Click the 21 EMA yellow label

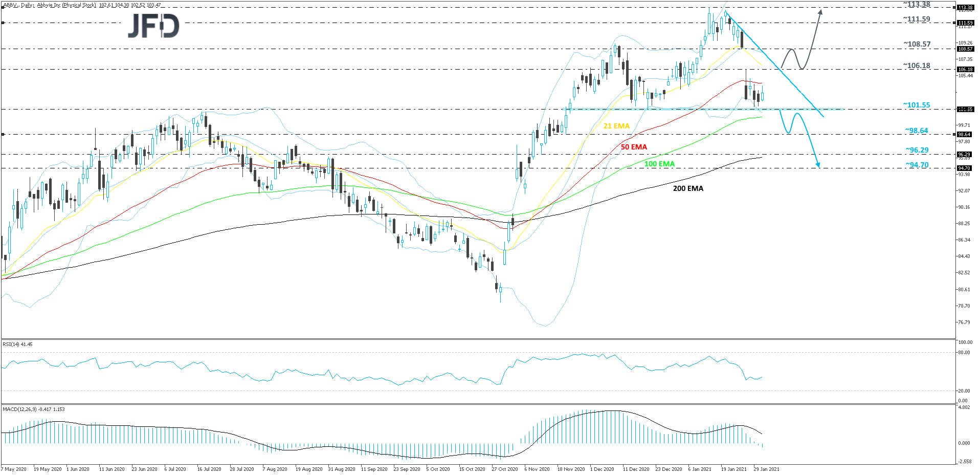tap(616, 125)
